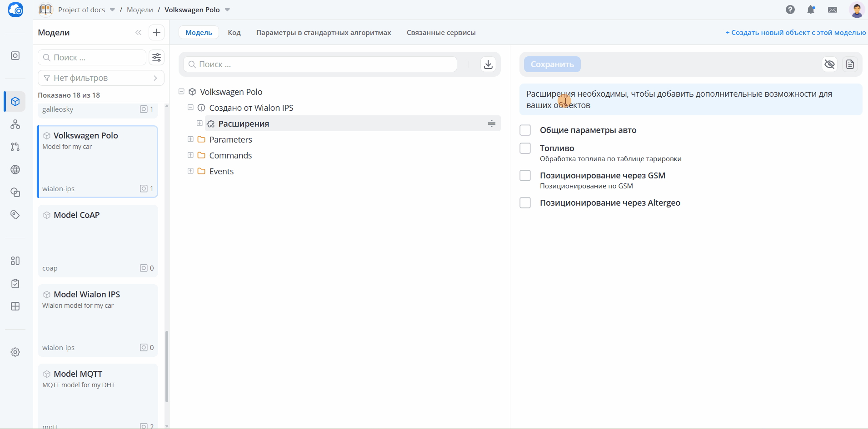The height and width of the screenshot is (429, 868).
Task: Collapse the Volkswagen Polo root tree node
Action: click(181, 92)
